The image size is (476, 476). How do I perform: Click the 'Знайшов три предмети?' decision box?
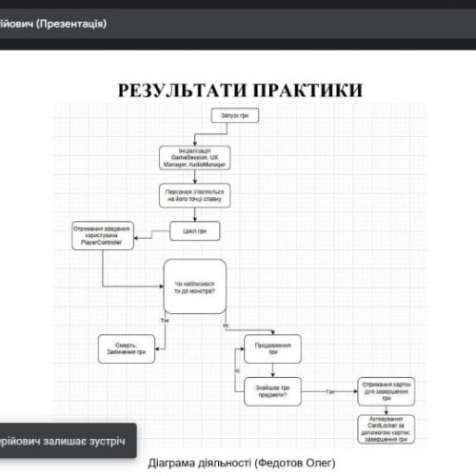[272, 391]
